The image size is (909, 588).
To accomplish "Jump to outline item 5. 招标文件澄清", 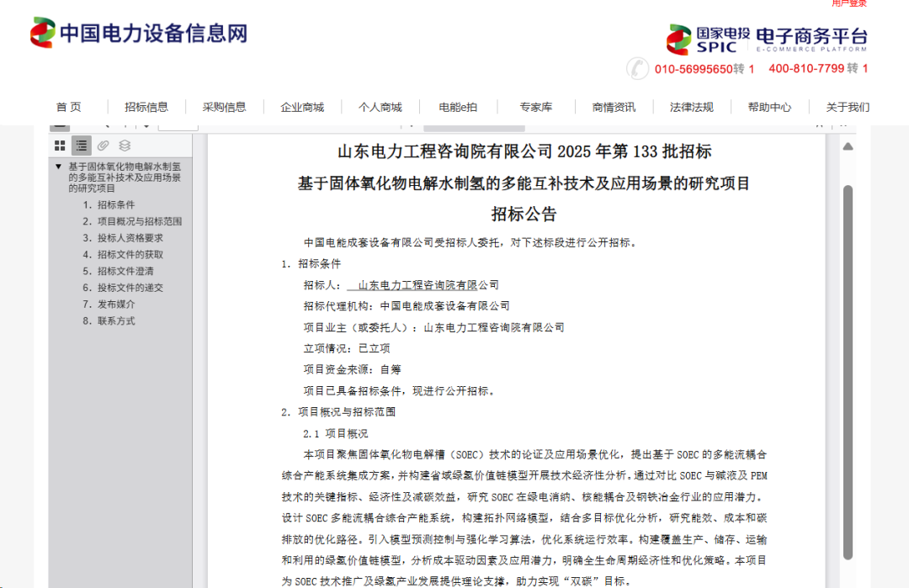I will [119, 271].
